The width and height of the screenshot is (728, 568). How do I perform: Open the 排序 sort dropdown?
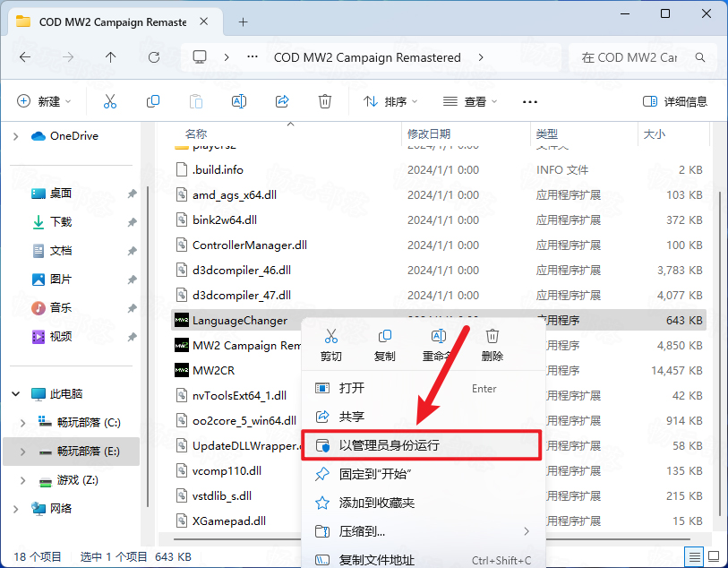tap(390, 101)
